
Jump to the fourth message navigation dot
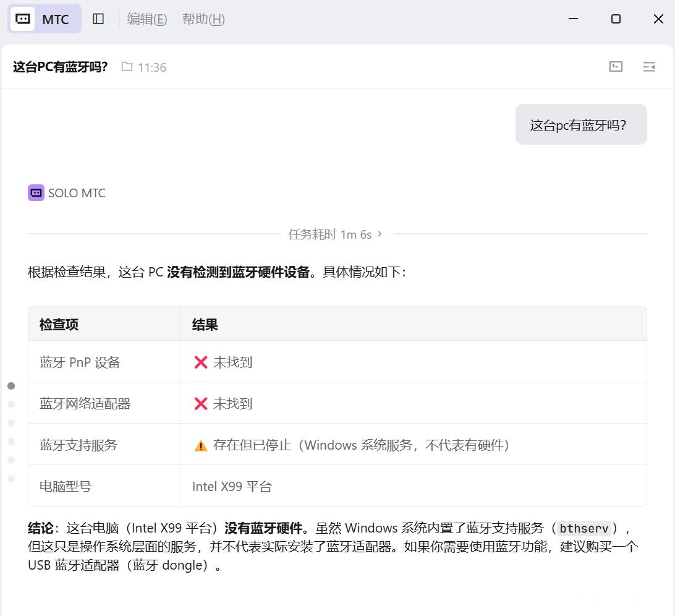click(x=11, y=442)
